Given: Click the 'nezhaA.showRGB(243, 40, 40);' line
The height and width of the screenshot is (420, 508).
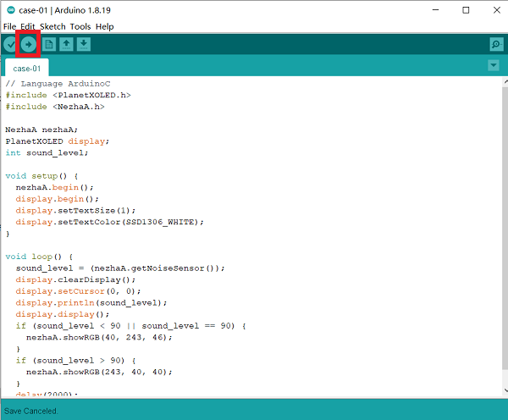Looking at the screenshot, I should click(99, 372).
